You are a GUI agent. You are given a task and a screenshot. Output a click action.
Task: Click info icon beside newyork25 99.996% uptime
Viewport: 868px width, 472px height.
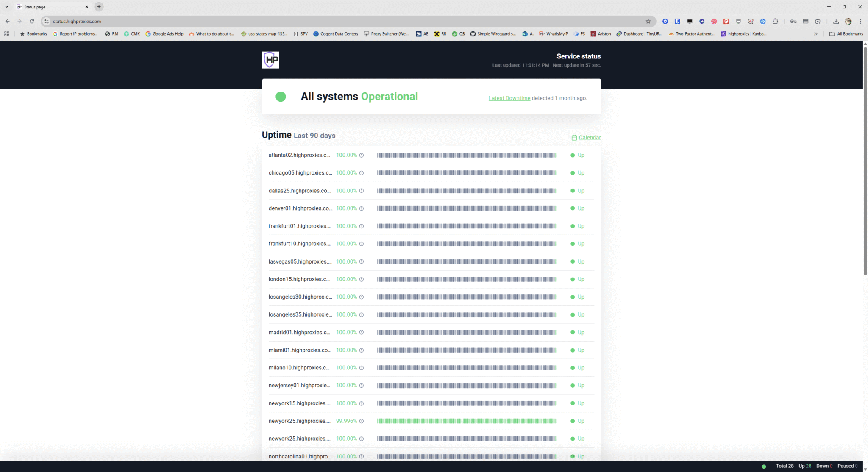[x=362, y=421]
